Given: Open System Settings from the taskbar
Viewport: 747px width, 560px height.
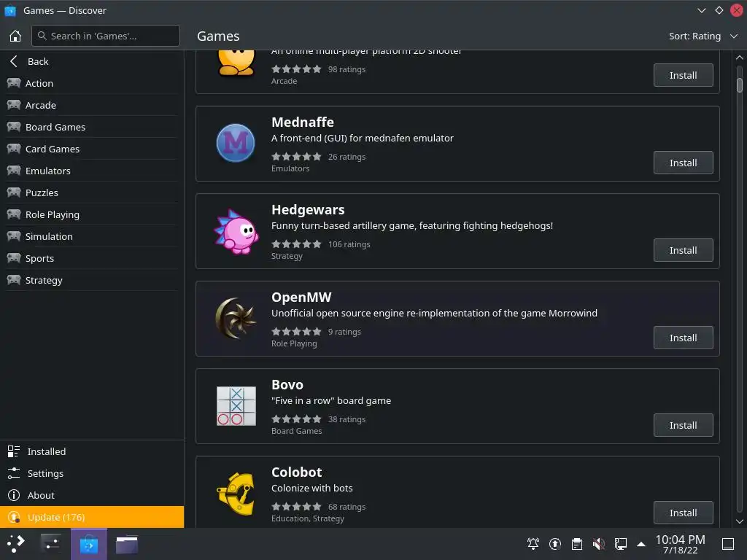Looking at the screenshot, I should coord(51,544).
